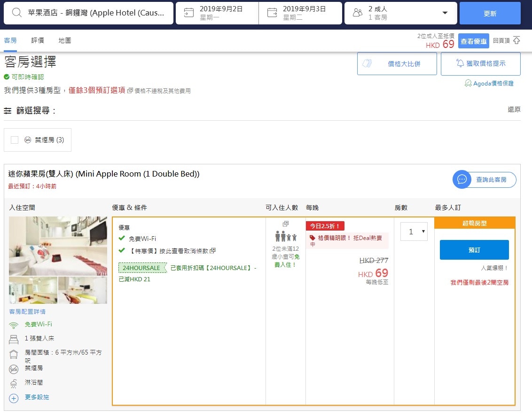532x417 pixels.
Task: Switch to the 客房 tab
Action: pos(10,40)
